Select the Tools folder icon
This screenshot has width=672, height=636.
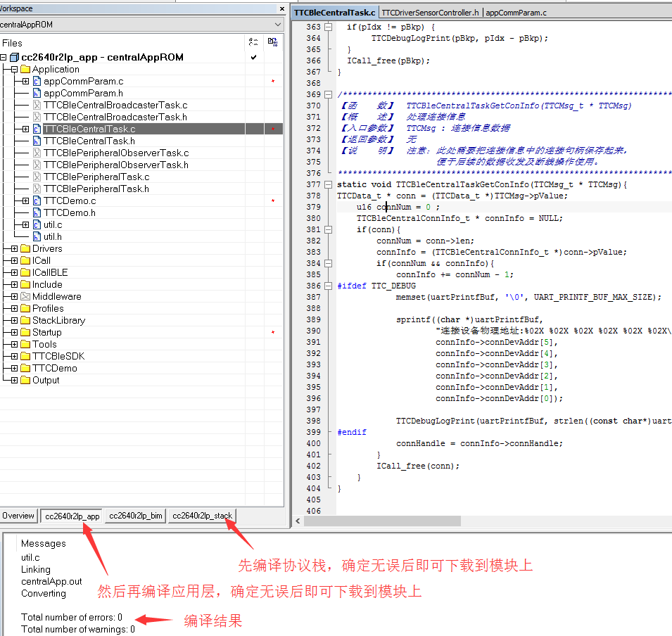coord(25,344)
